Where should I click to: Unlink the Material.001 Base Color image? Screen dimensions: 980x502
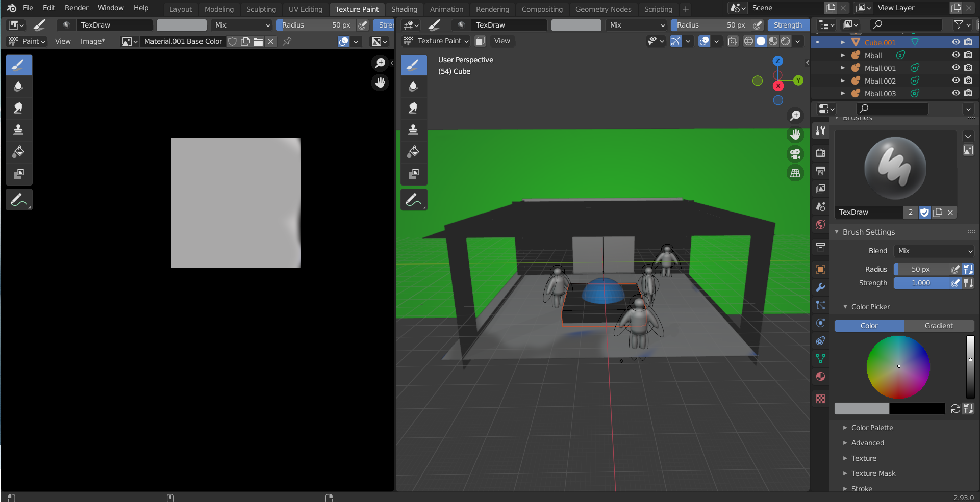click(271, 41)
